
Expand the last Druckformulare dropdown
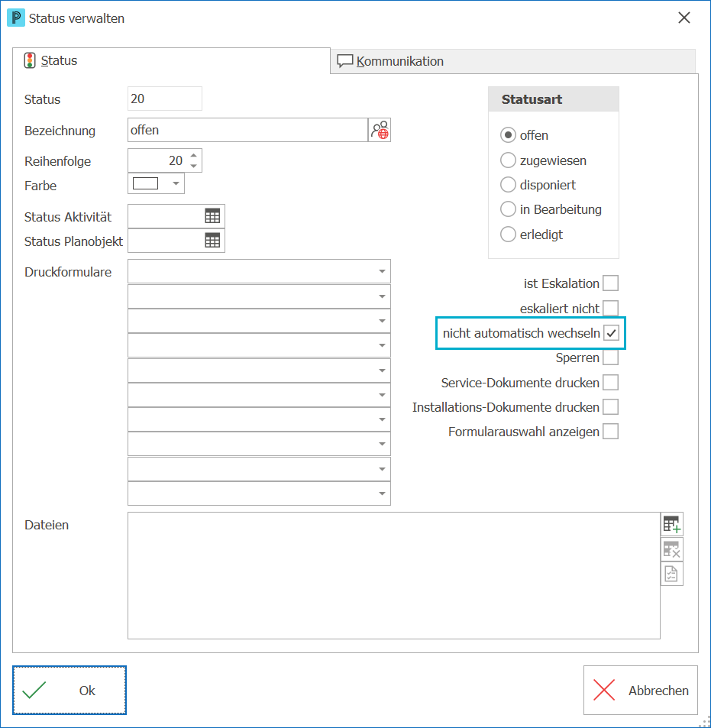(x=382, y=493)
